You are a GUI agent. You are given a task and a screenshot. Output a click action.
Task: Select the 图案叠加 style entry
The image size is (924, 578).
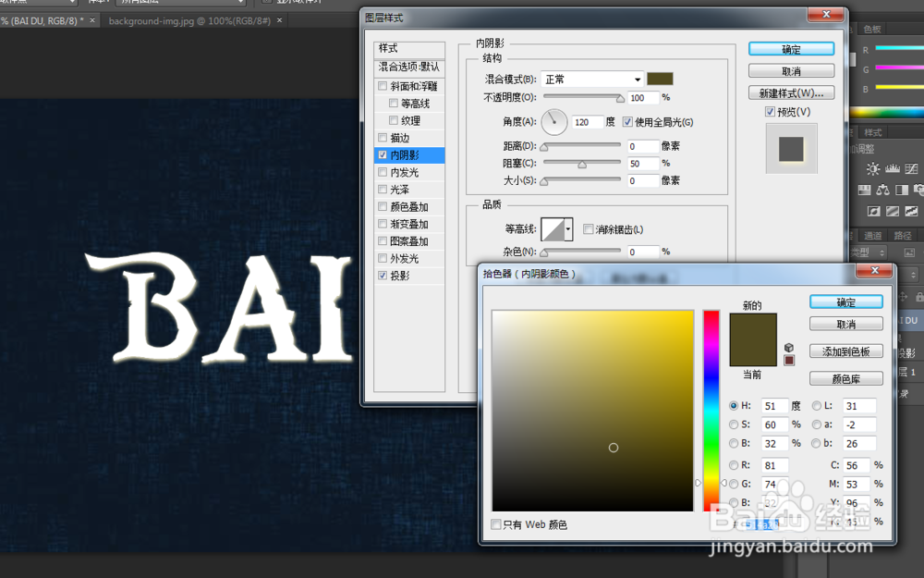409,241
